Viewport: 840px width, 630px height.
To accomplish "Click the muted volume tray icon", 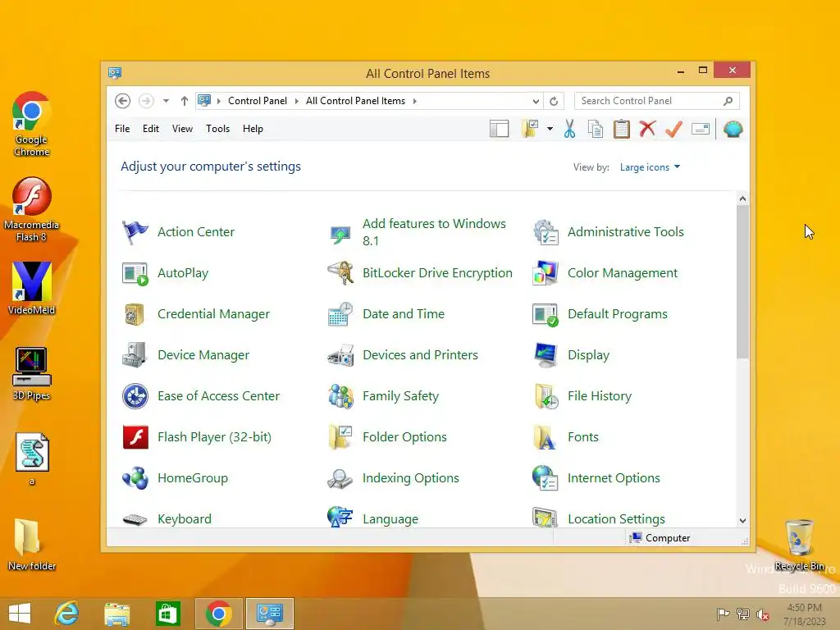I will (762, 614).
